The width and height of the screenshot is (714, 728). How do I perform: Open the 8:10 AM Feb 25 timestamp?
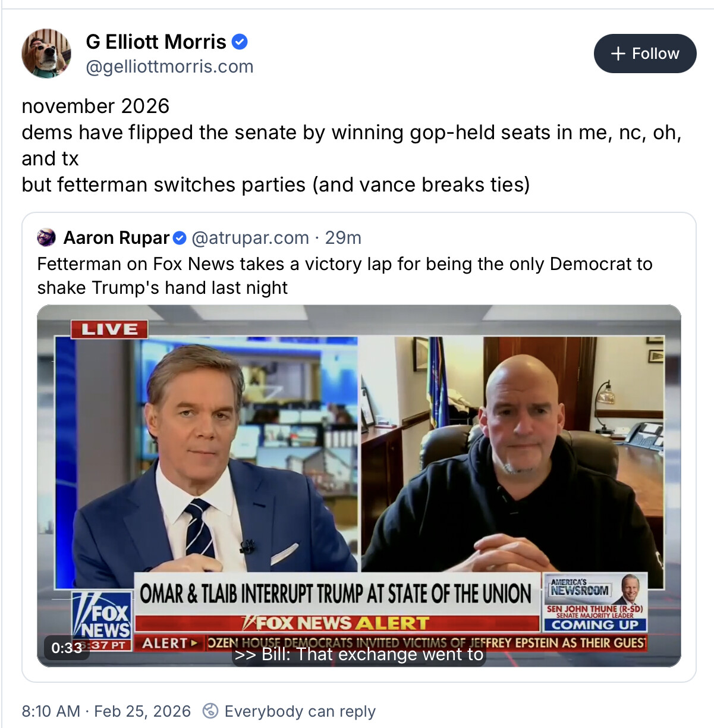[106, 711]
